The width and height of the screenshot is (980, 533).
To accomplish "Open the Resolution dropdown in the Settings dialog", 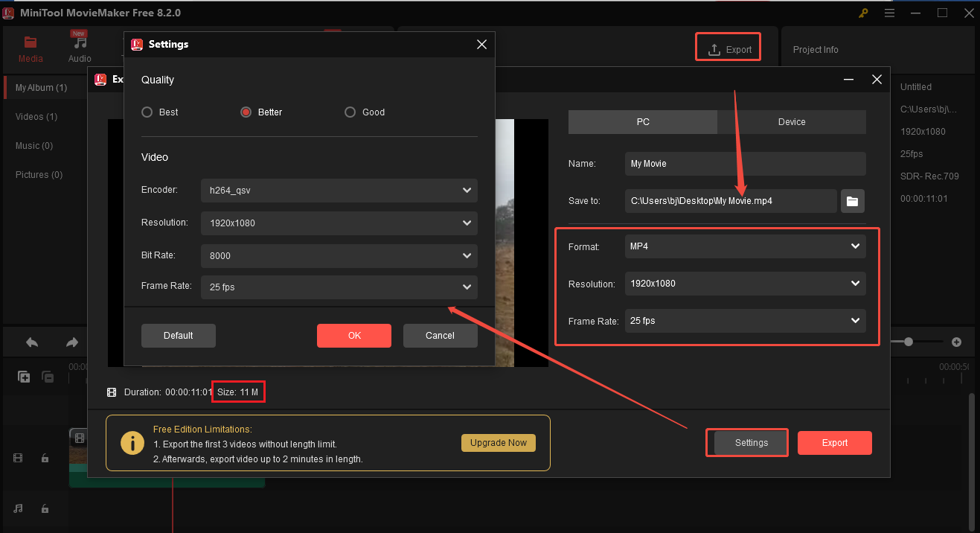I will click(339, 223).
